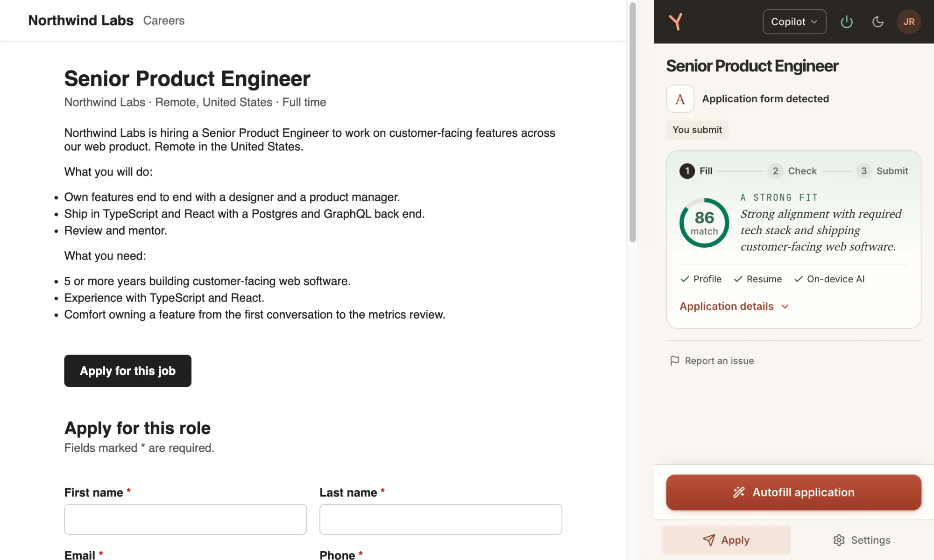Click the Autofill application button
This screenshot has height=560, width=934.
point(793,492)
